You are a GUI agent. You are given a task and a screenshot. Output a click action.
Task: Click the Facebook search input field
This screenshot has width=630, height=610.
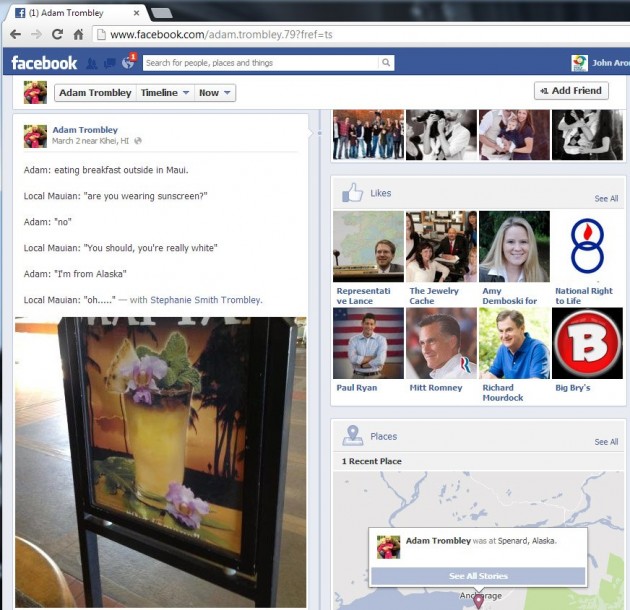pos(260,63)
